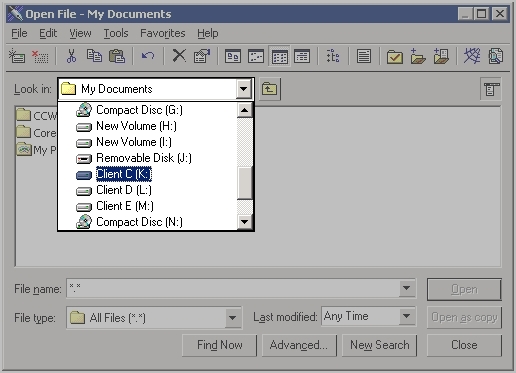
Task: Click the Find Now button
Action: pos(220,345)
